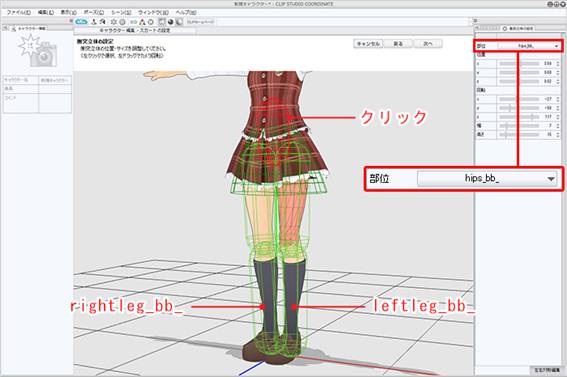Click the 次へ button

click(428, 44)
